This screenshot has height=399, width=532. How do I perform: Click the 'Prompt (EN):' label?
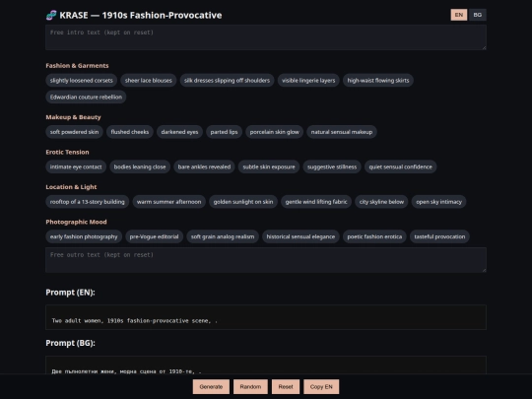[x=71, y=293]
